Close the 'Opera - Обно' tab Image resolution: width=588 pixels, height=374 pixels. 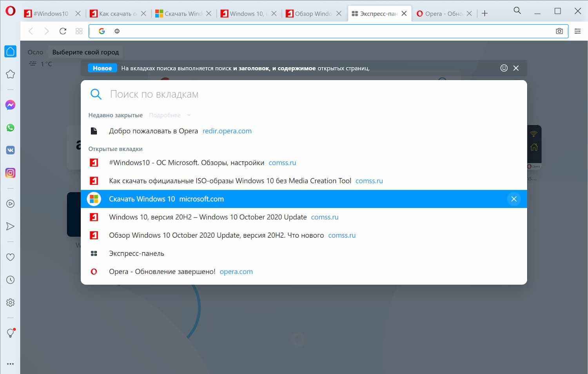click(x=469, y=14)
